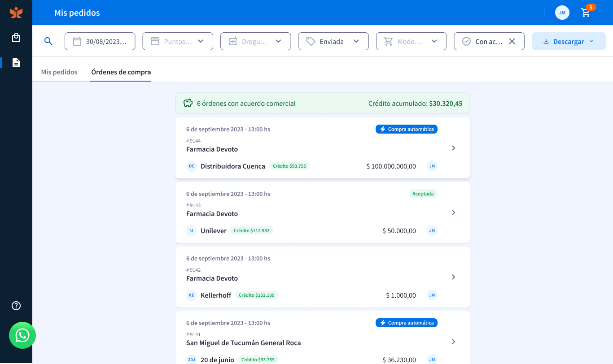
Task: Switch to the Mis pedidos tab
Action: pos(59,72)
